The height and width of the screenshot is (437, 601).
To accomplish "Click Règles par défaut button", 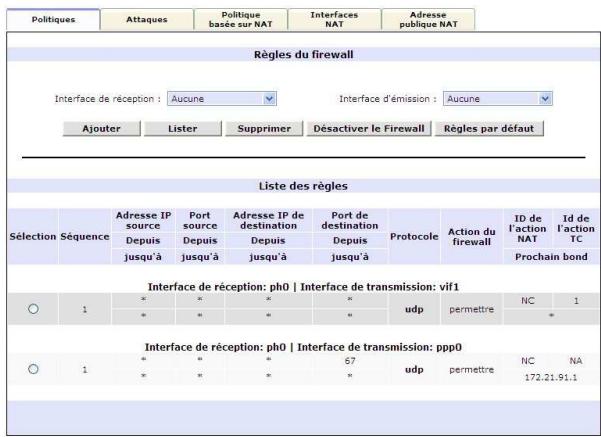I will (x=489, y=129).
